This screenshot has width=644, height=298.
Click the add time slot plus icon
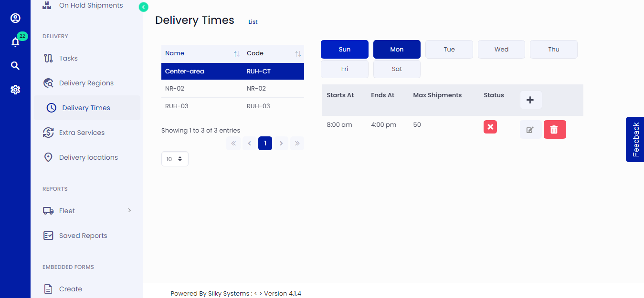coord(530,100)
